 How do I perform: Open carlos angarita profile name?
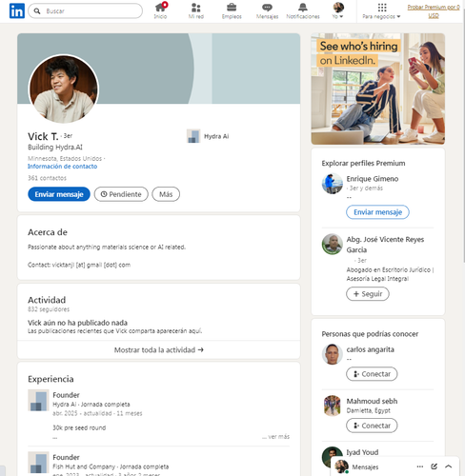coord(371,349)
